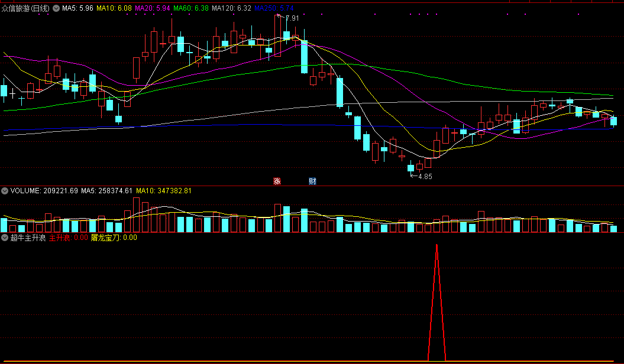Select the MA10: 6.08 label
Screen dimensions: 624x364
pyautogui.click(x=114, y=8)
